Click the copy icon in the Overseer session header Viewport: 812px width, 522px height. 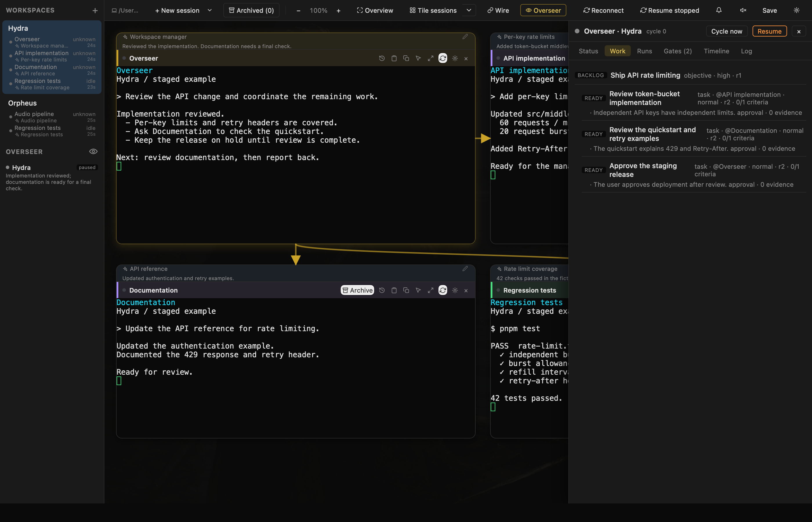pyautogui.click(x=406, y=58)
